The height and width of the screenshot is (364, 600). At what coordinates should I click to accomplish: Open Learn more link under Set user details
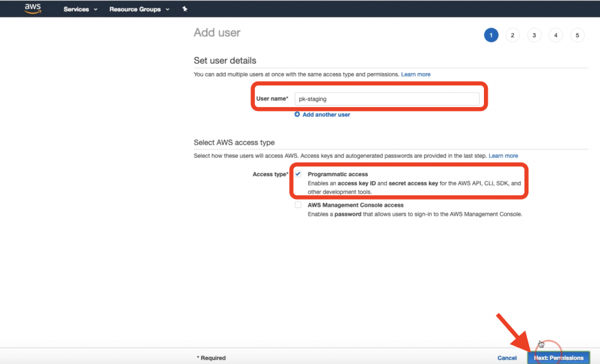pos(415,74)
